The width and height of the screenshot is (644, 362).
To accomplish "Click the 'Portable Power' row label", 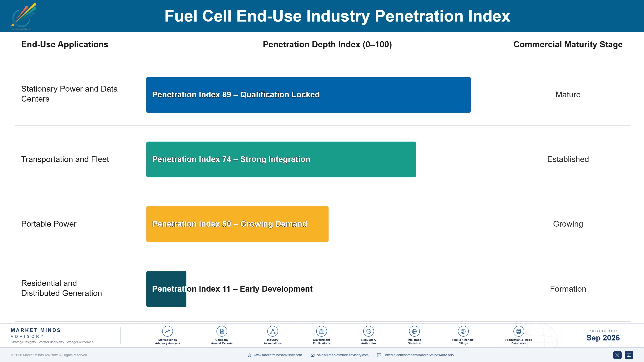I will point(49,224).
